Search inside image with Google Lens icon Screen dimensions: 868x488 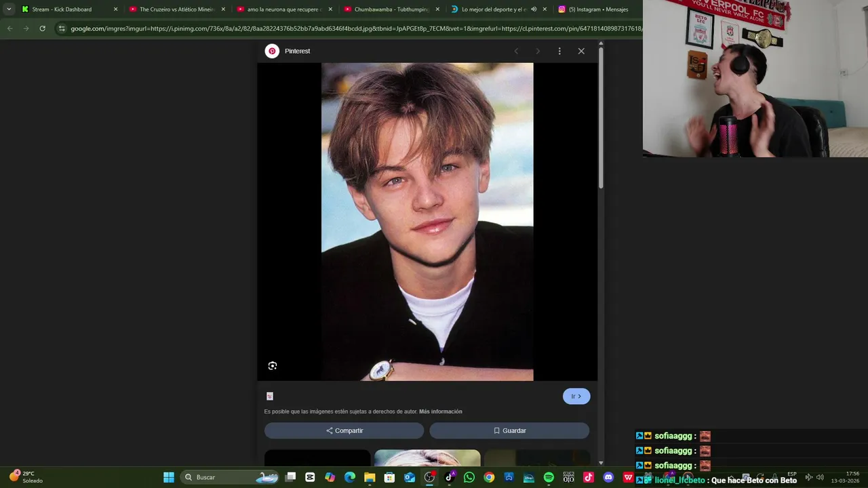pyautogui.click(x=273, y=366)
